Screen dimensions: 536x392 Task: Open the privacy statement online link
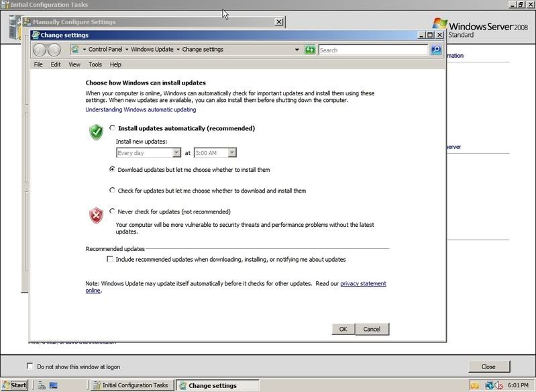(363, 283)
